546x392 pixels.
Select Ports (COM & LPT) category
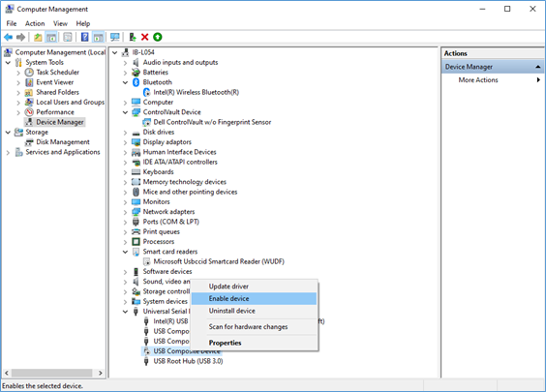170,222
